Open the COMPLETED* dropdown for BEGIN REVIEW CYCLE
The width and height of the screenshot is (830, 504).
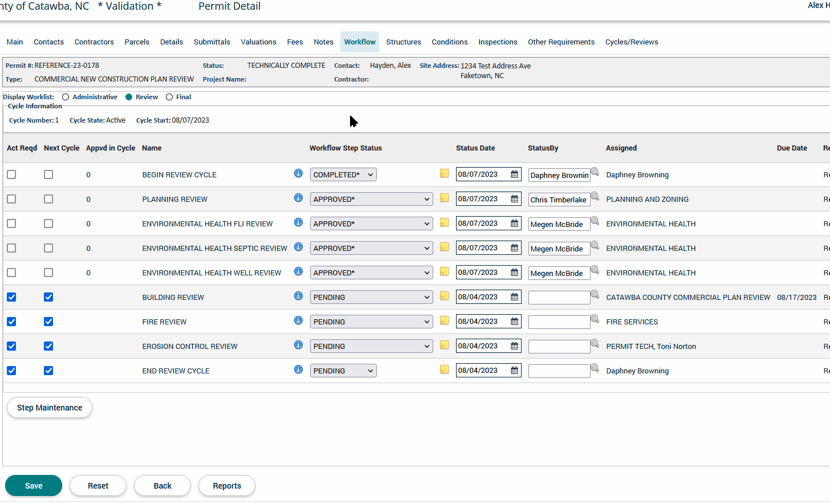[x=343, y=174]
